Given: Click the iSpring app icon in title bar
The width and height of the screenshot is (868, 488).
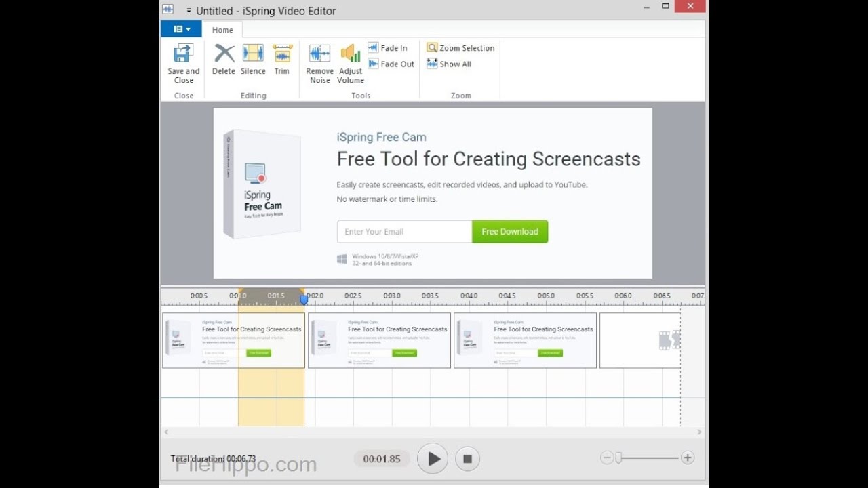Looking at the screenshot, I should [168, 10].
